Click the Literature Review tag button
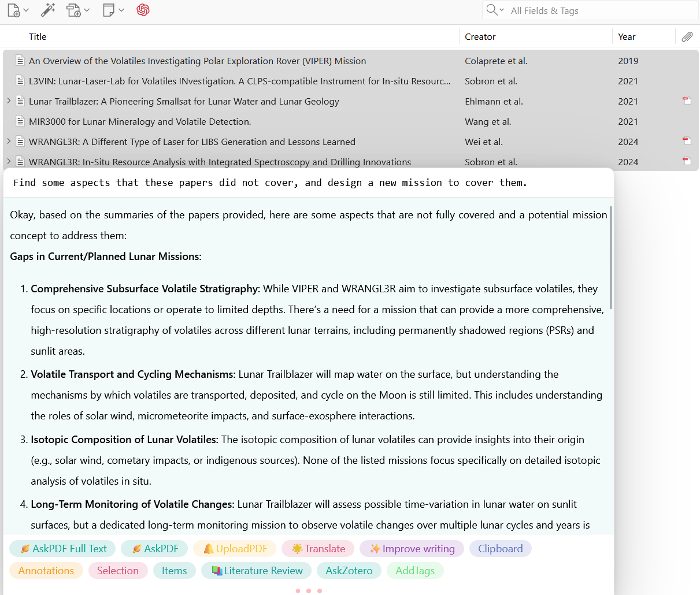Screen dimensions: 700x595 (257, 571)
